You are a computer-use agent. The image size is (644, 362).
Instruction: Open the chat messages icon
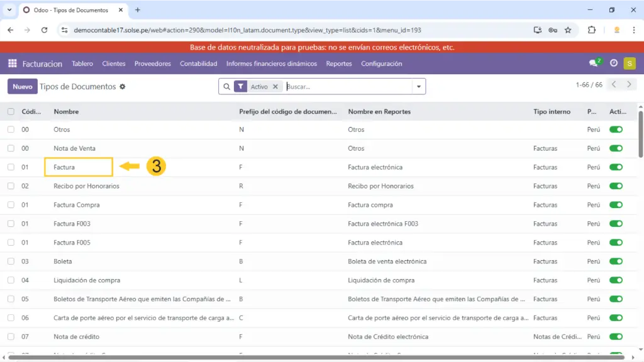593,63
